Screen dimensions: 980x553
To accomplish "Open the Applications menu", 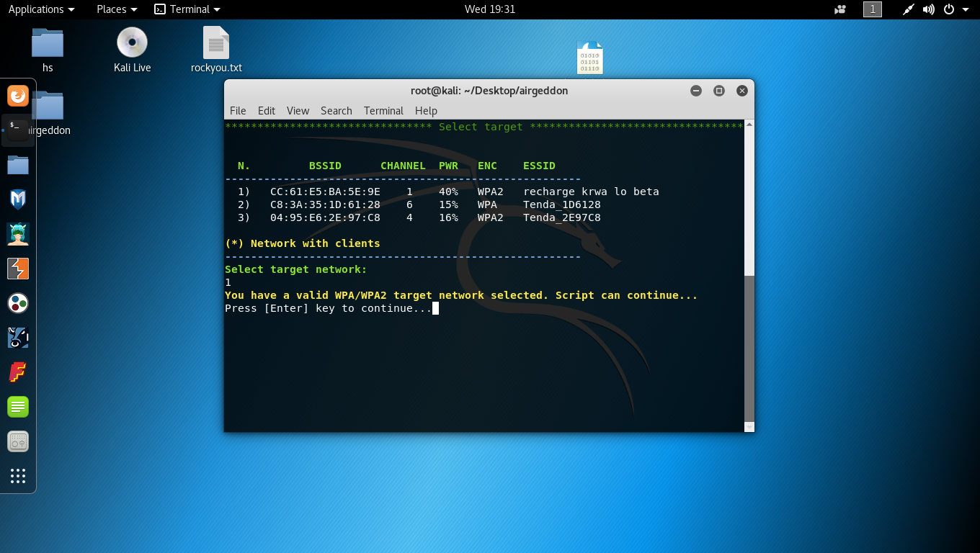I will [41, 9].
